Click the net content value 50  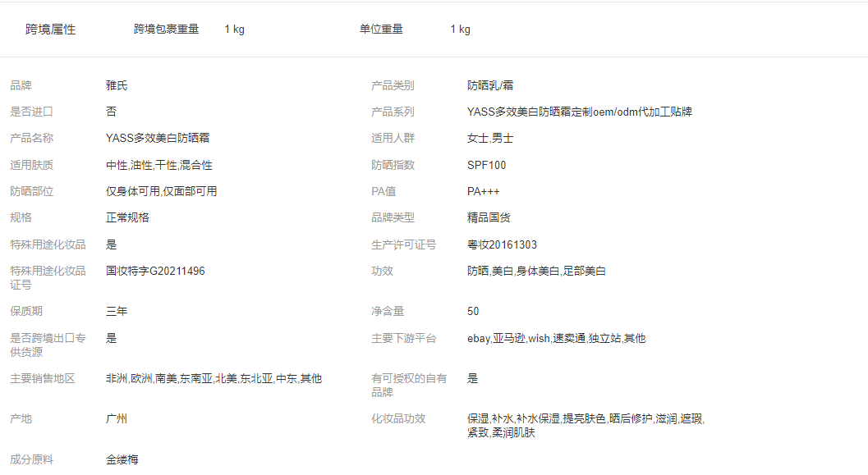tap(473, 311)
